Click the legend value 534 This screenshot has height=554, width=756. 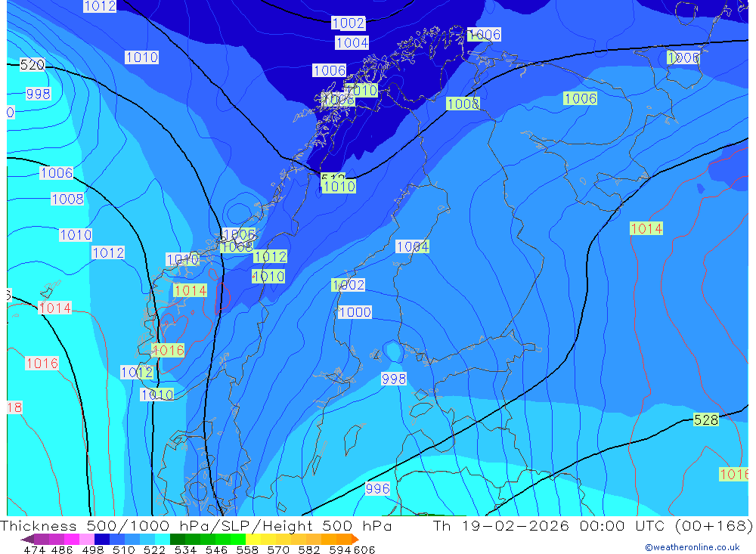pos(185,550)
